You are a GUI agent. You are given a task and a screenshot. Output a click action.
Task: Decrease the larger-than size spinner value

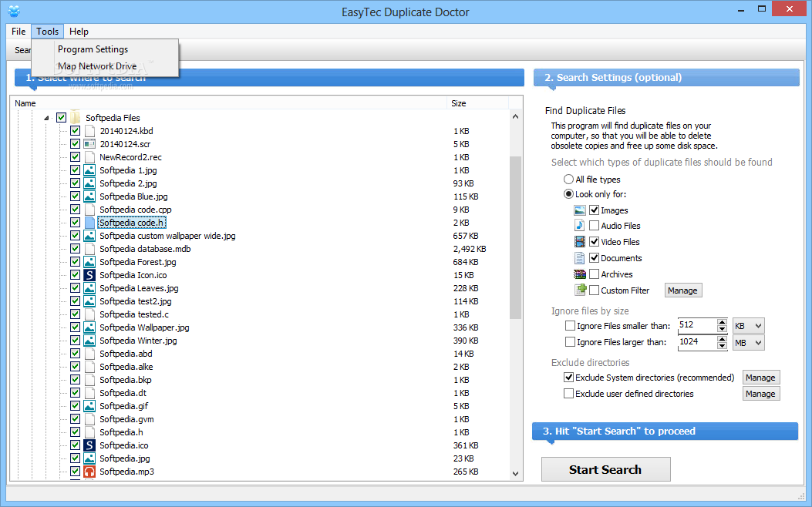(x=722, y=346)
